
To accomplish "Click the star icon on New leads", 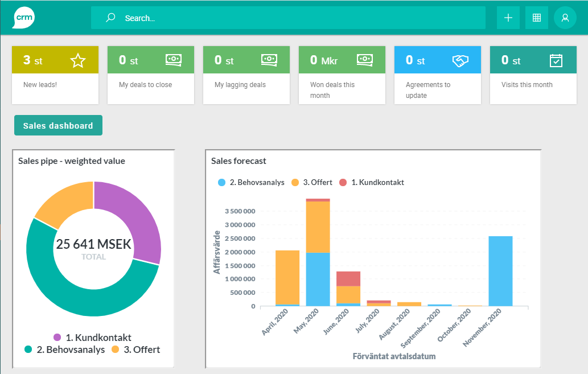I will pos(78,60).
